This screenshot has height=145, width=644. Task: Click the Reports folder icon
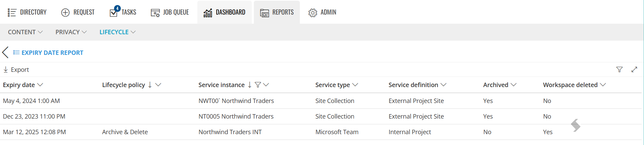coord(264,13)
